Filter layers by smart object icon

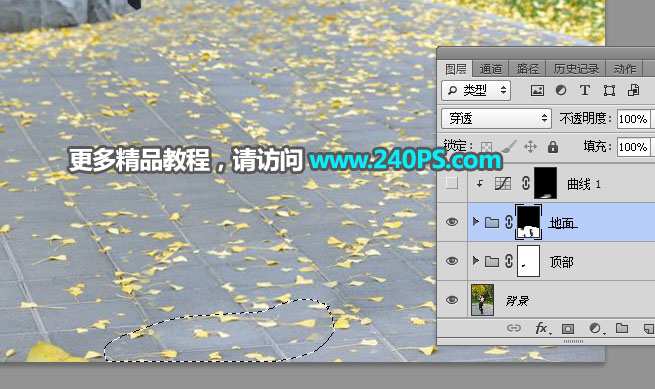[x=633, y=90]
